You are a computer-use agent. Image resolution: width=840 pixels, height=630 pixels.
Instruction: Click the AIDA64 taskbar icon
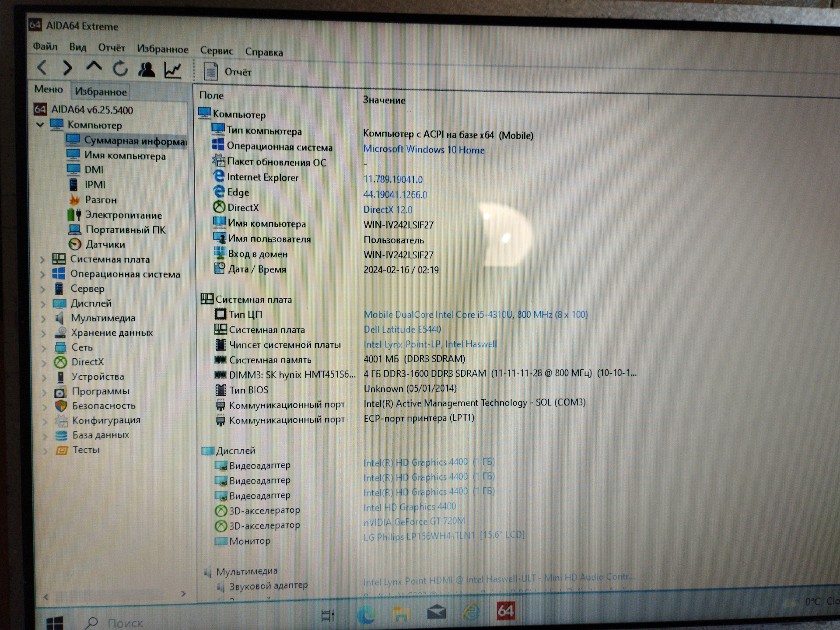tap(505, 611)
